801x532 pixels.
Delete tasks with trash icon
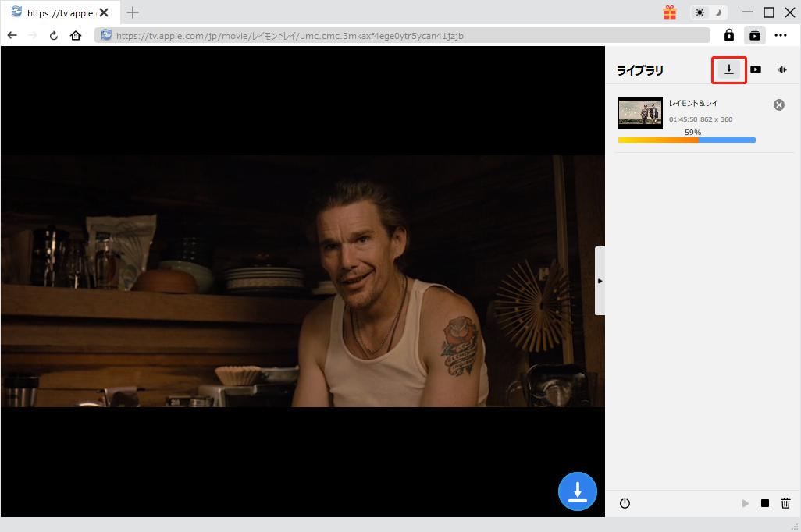pos(785,503)
